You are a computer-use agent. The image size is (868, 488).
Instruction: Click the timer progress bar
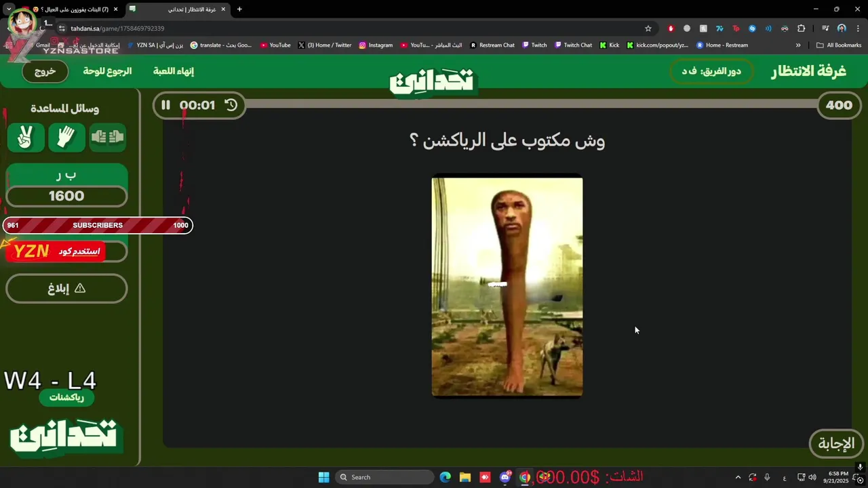pos(532,104)
